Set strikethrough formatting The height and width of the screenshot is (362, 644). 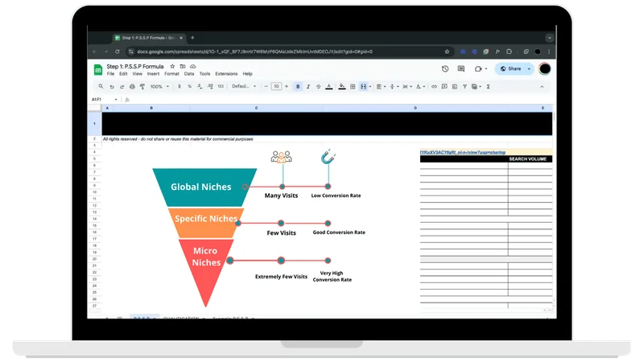point(318,87)
